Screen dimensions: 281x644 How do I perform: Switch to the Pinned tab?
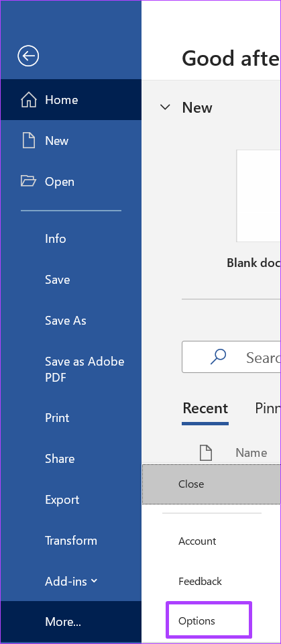[268, 409]
